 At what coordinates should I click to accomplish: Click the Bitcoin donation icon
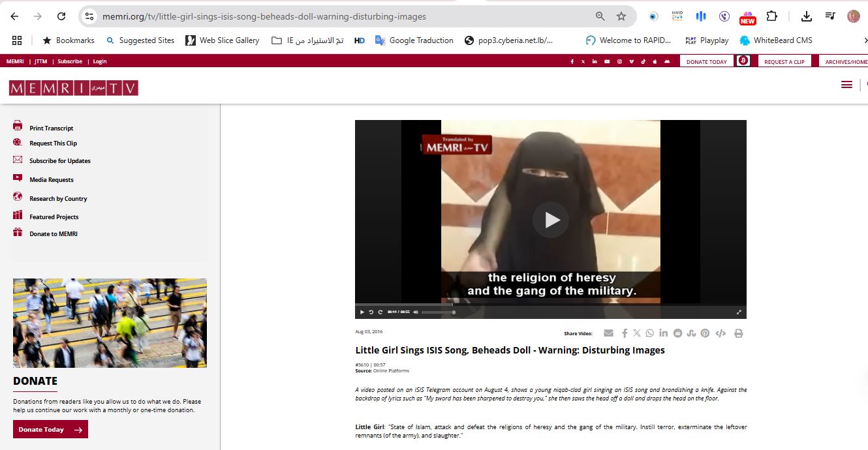[x=743, y=61]
